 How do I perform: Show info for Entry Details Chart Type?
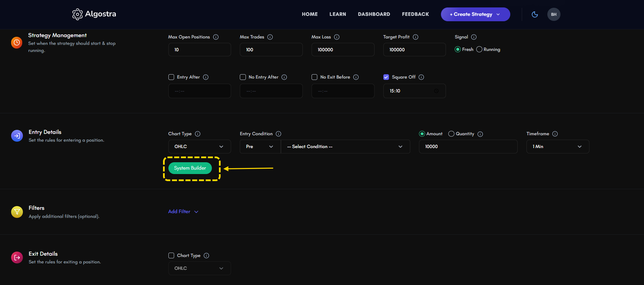198,134
